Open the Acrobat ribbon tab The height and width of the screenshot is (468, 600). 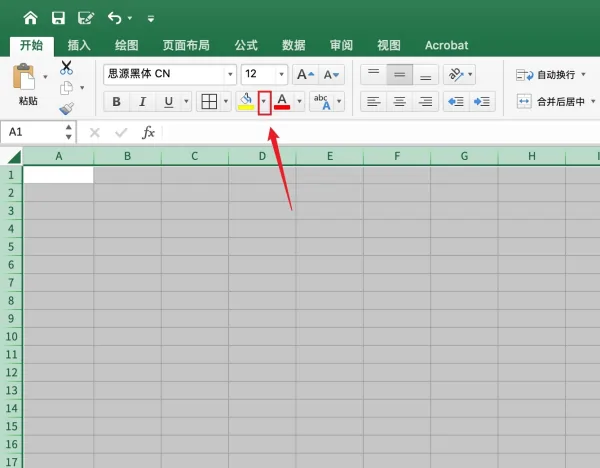pyautogui.click(x=446, y=46)
